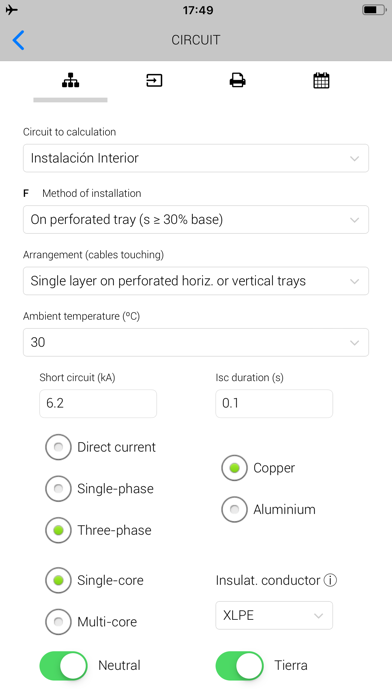Open the printer tab icon
Viewport: 392px width, 696px height.
pyautogui.click(x=238, y=80)
